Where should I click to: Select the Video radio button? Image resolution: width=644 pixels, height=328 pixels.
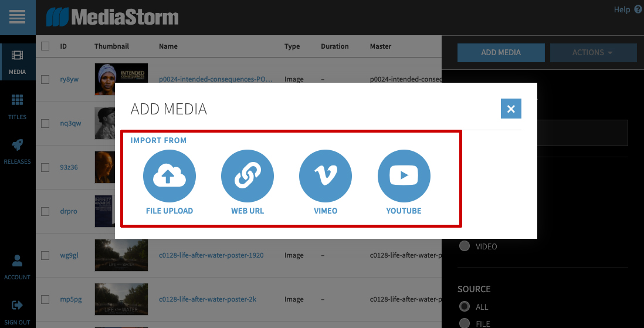coord(465,246)
